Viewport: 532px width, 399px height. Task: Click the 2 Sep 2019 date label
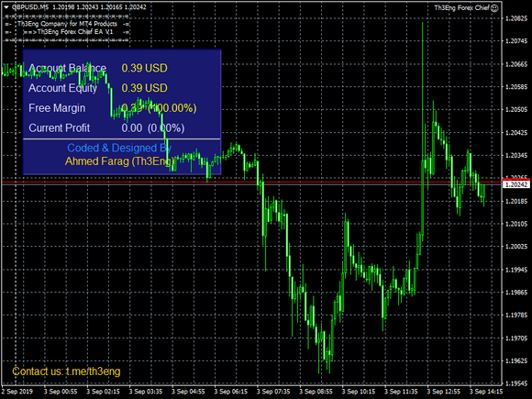tap(17, 392)
